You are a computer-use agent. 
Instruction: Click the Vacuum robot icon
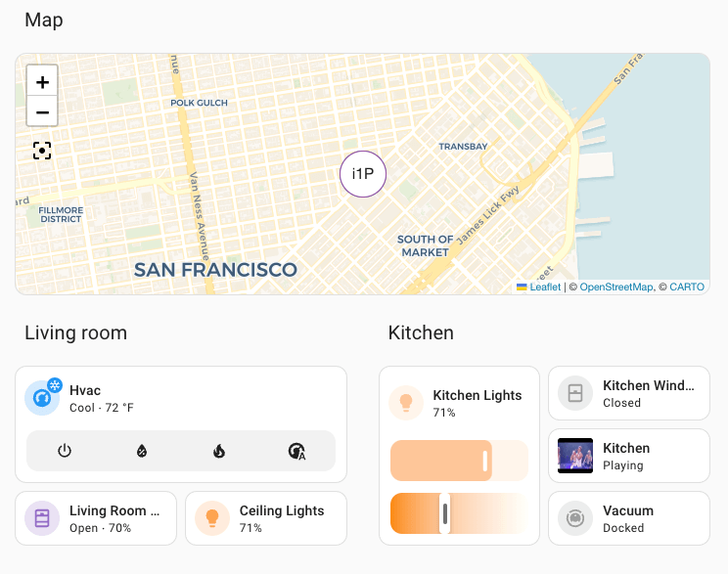pos(575,518)
